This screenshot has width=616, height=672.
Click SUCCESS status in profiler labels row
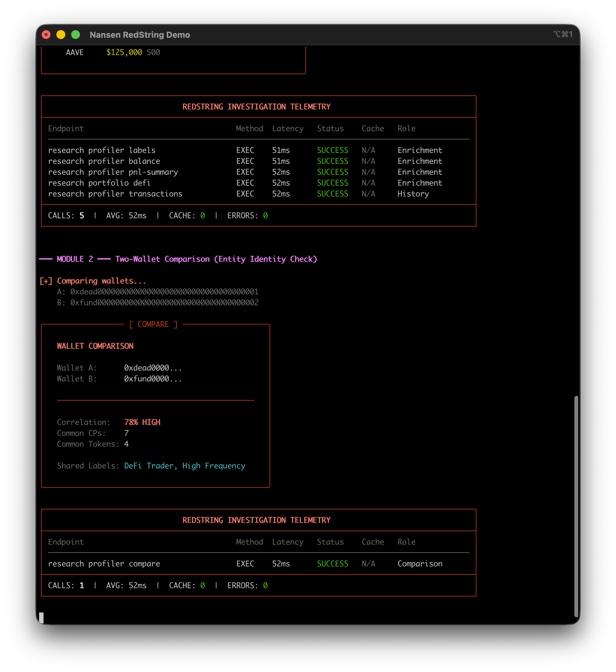[x=333, y=150]
